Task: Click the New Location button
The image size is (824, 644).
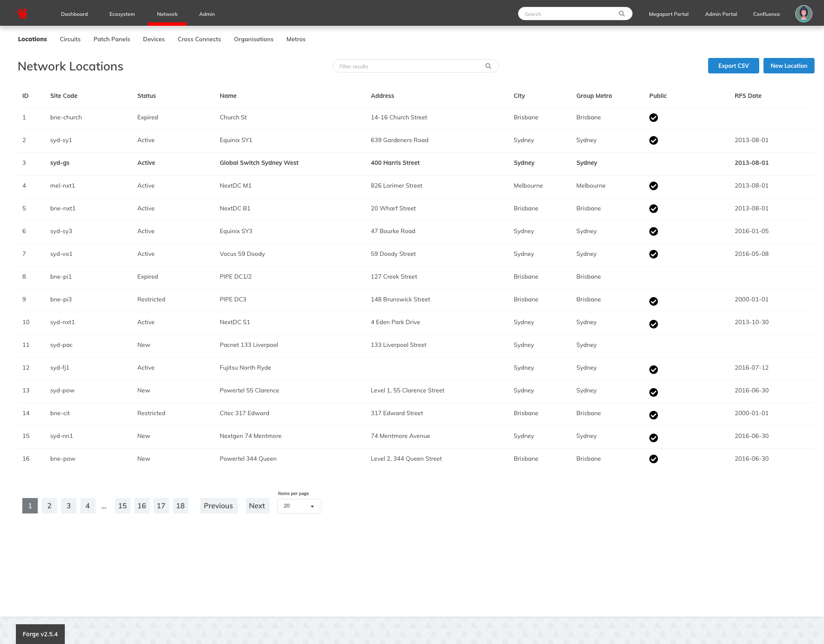Action: tap(788, 66)
